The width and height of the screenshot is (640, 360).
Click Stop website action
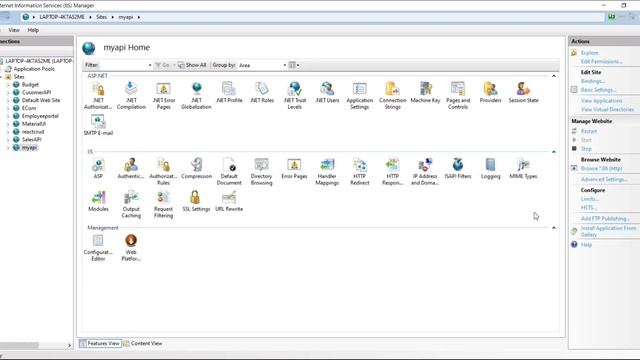(x=586, y=149)
